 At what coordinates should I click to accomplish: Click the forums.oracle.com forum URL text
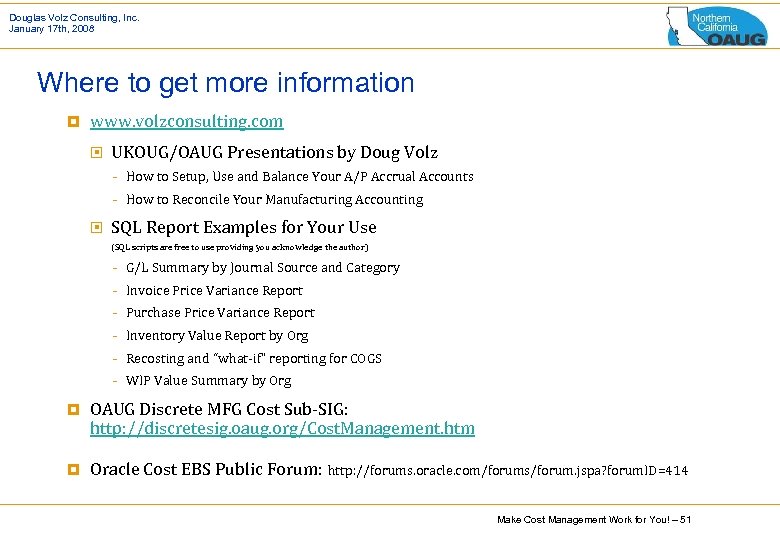coord(508,470)
